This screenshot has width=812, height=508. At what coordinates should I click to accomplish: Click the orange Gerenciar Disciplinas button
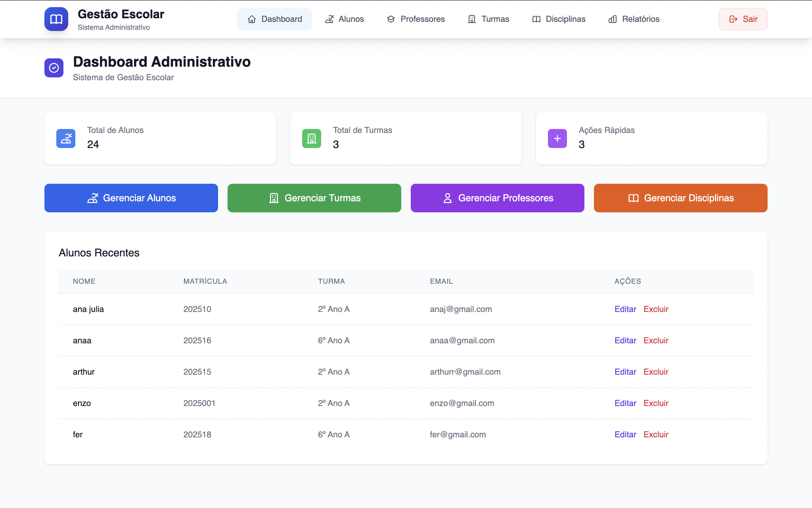(680, 198)
